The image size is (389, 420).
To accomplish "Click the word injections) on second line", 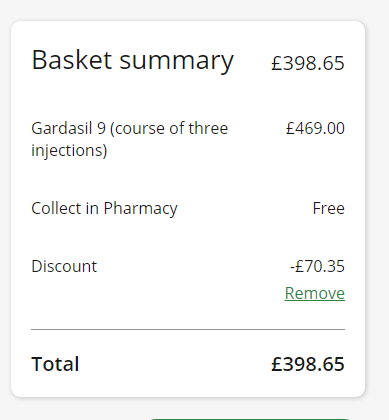I will tap(69, 150).
